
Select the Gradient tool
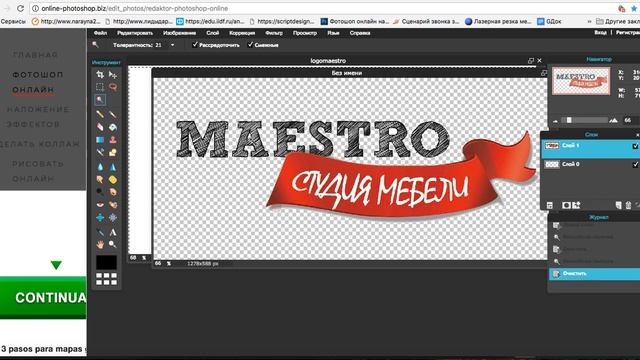(x=100, y=140)
